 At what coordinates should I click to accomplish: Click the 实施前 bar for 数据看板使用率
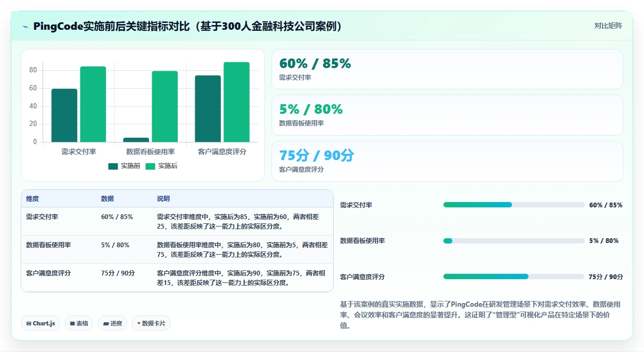[136, 140]
